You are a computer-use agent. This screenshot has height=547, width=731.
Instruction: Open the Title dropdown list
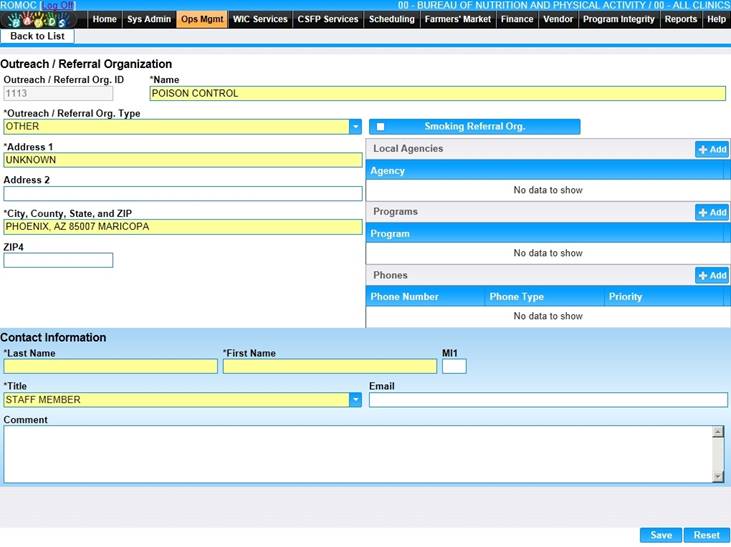pos(355,400)
